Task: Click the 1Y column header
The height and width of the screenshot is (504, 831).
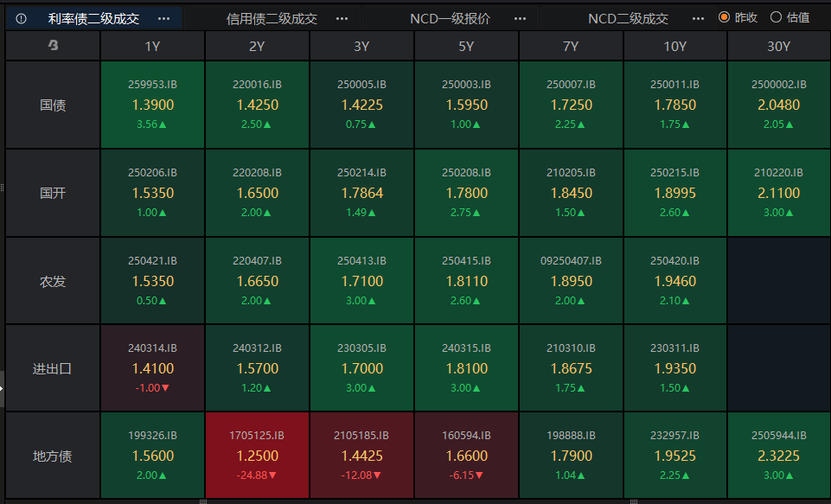Action: [152, 46]
